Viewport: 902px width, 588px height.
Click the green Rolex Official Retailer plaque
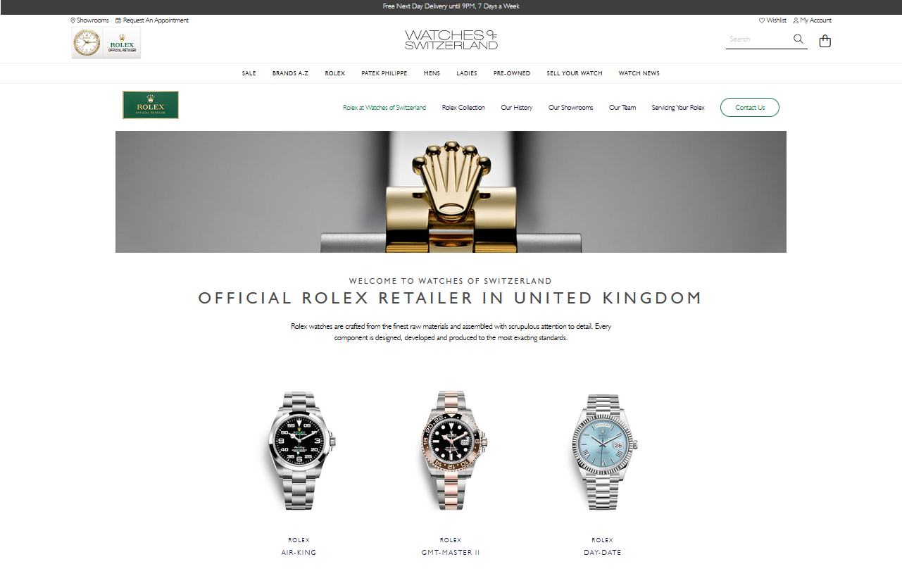pyautogui.click(x=151, y=104)
